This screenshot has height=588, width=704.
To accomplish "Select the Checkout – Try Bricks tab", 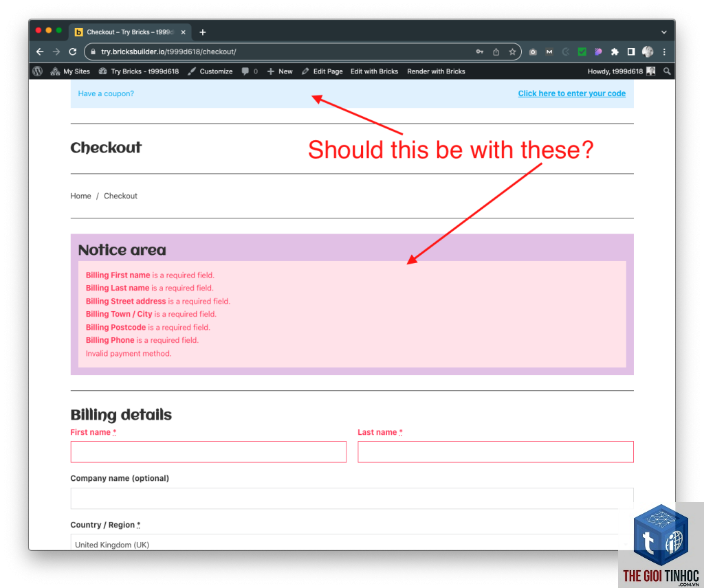I will tap(130, 32).
